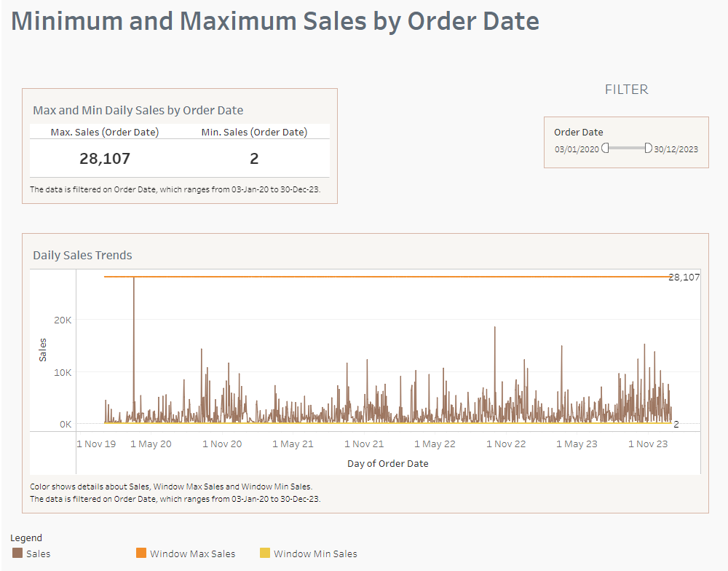Click the Max. Sales value 28,107 in table
Viewport: 728px width, 571px height.
pos(104,158)
